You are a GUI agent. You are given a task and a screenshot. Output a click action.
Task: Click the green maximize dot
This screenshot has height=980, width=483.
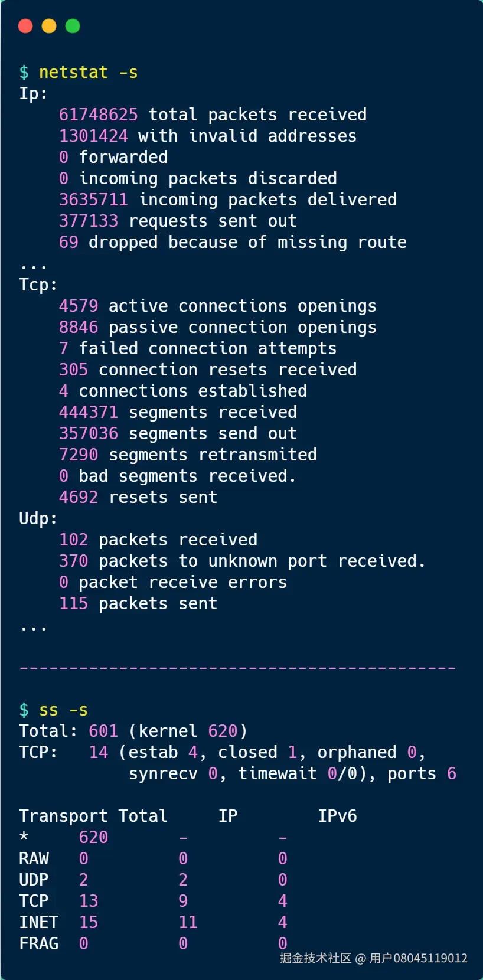73,26
